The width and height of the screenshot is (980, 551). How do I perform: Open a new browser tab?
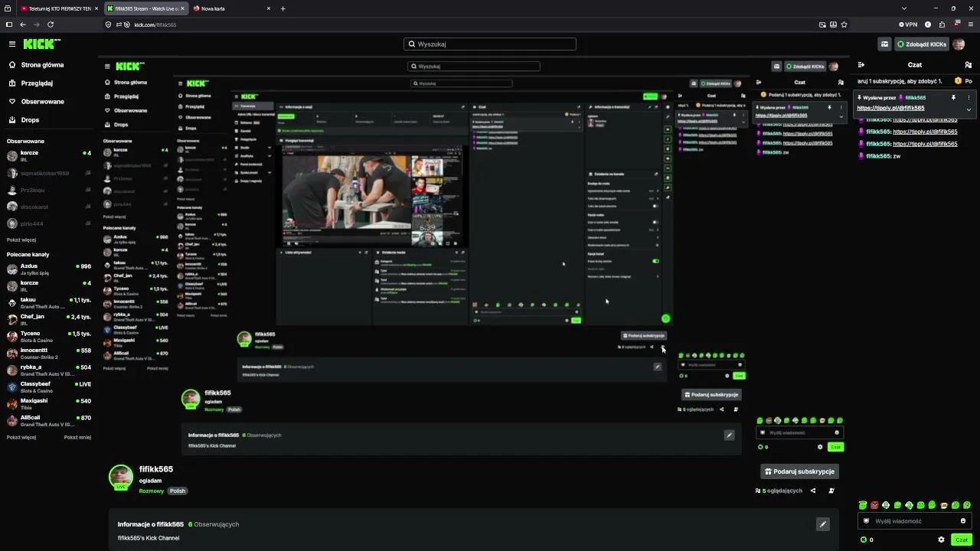[x=283, y=8]
